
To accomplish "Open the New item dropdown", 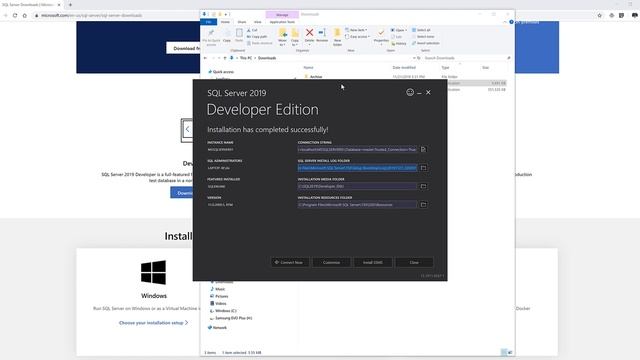I will (356, 30).
